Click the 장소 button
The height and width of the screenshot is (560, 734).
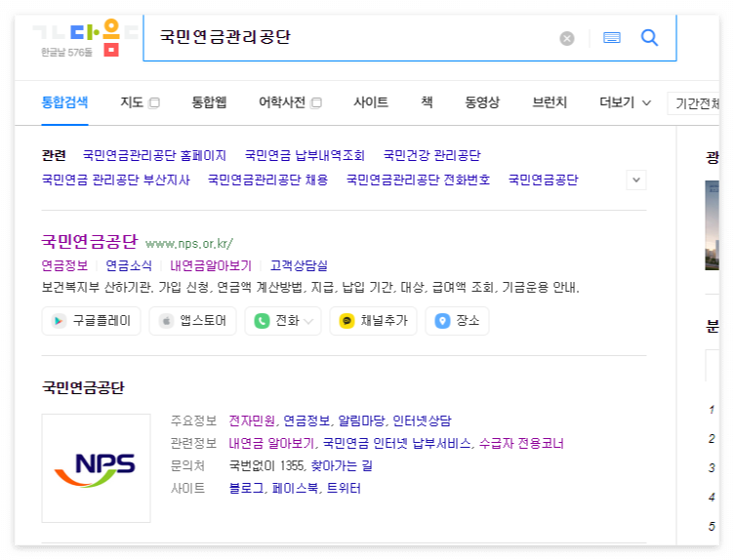tap(458, 321)
